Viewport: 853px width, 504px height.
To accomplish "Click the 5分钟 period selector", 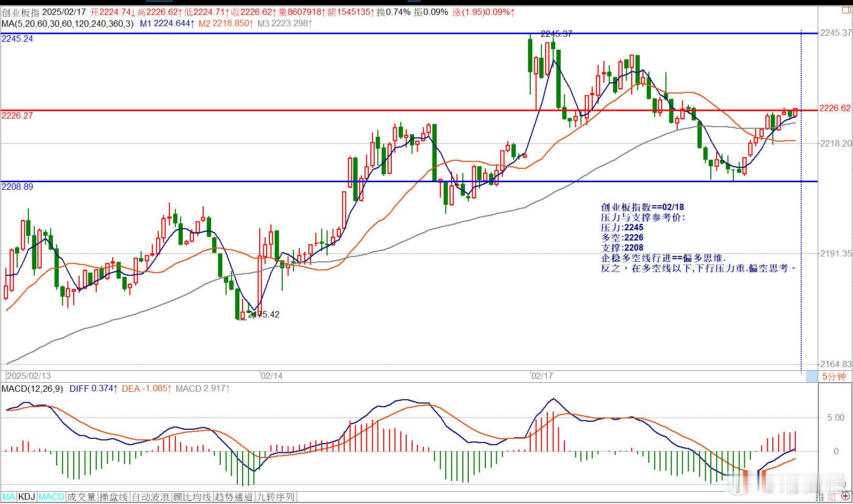I will pyautogui.click(x=834, y=376).
